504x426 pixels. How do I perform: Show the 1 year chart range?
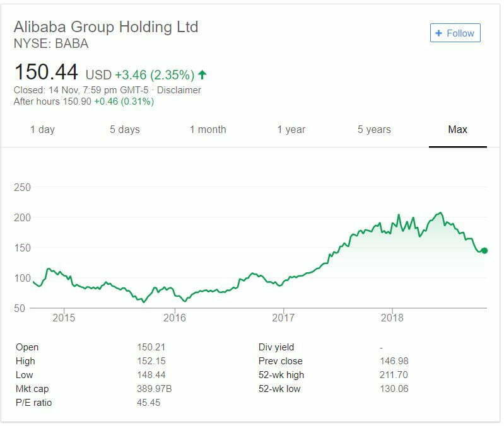(x=291, y=129)
